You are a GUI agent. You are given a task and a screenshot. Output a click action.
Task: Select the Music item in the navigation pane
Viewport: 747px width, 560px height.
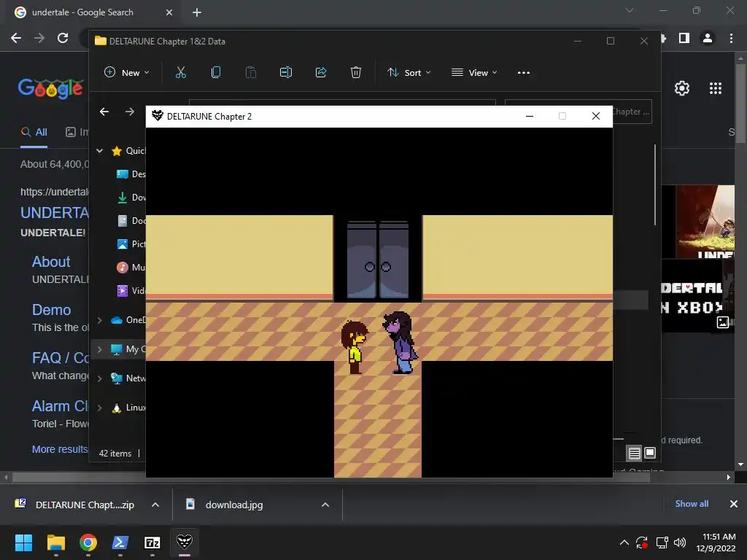(131, 268)
